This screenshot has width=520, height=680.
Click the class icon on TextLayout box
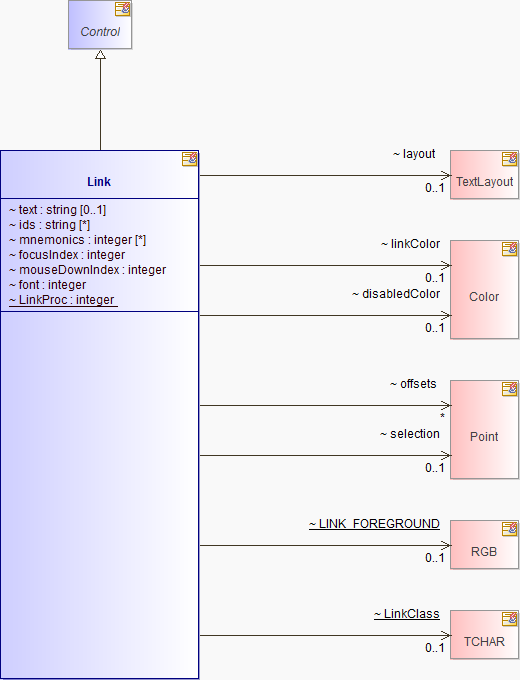click(509, 159)
